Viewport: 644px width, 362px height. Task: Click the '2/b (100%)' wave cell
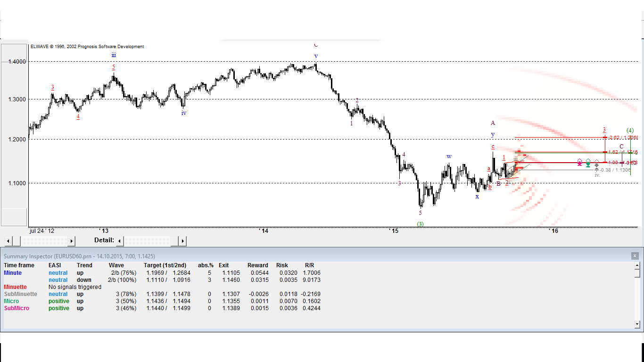(122, 280)
